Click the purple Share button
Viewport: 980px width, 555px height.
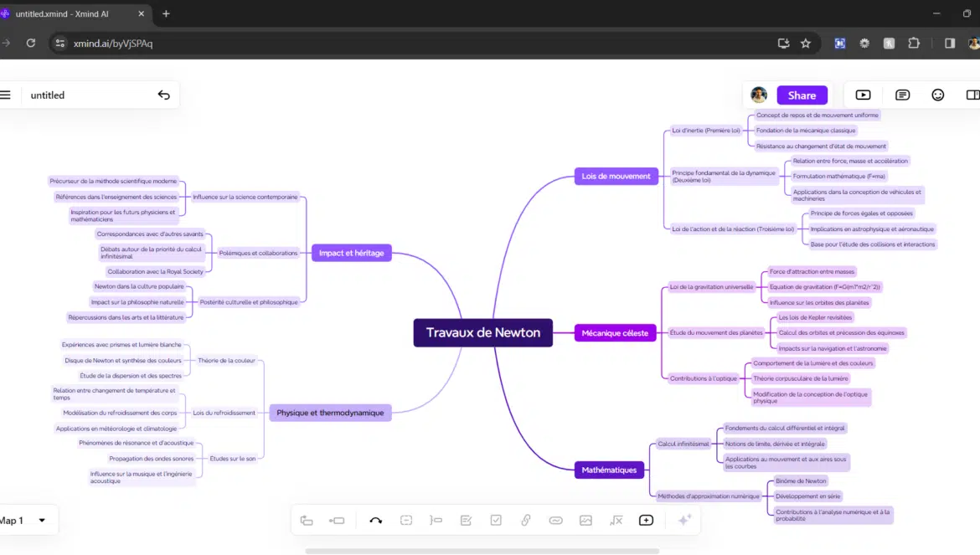tap(802, 95)
